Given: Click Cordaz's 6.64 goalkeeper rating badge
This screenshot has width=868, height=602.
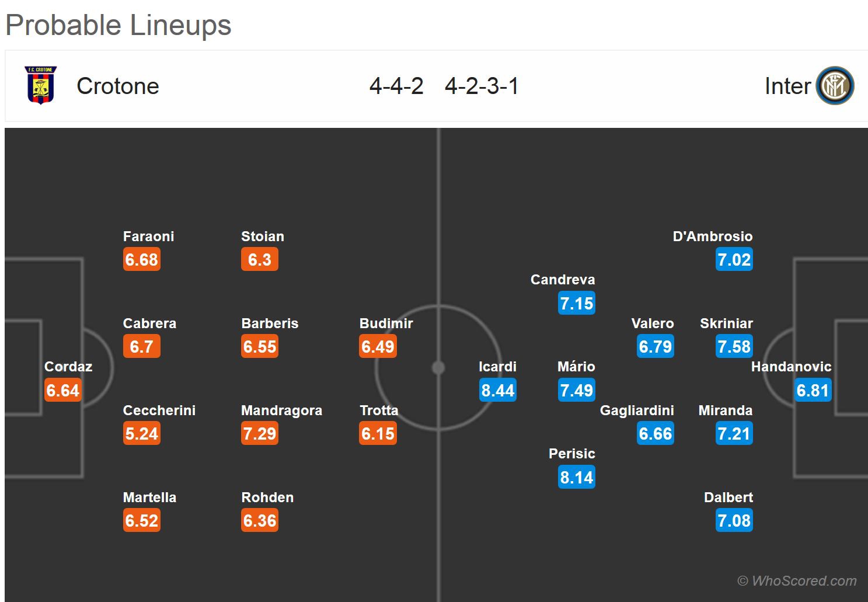Looking at the screenshot, I should (x=63, y=390).
